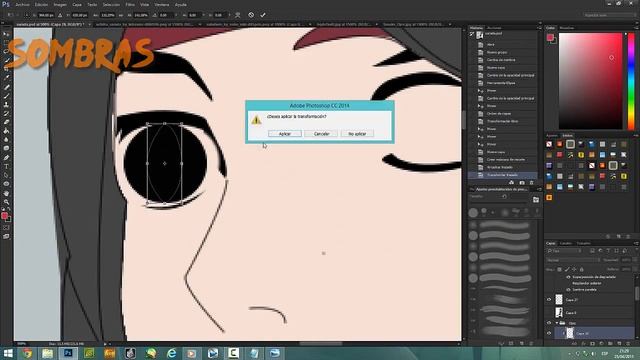Click the Capa 27 layer thumbnail
This screenshot has width=640, height=360.
pyautogui.click(x=559, y=300)
